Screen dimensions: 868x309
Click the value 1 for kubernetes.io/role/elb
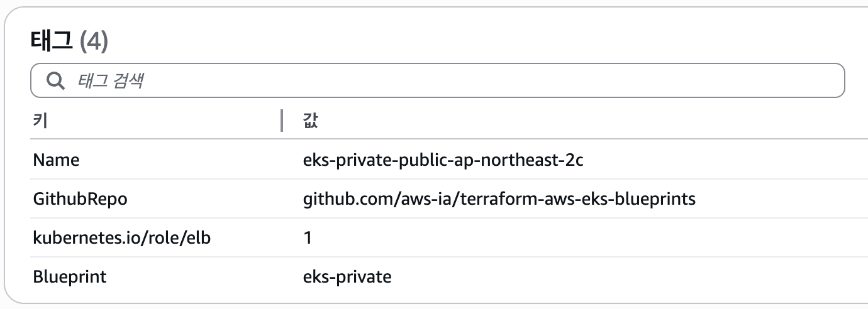click(x=308, y=238)
